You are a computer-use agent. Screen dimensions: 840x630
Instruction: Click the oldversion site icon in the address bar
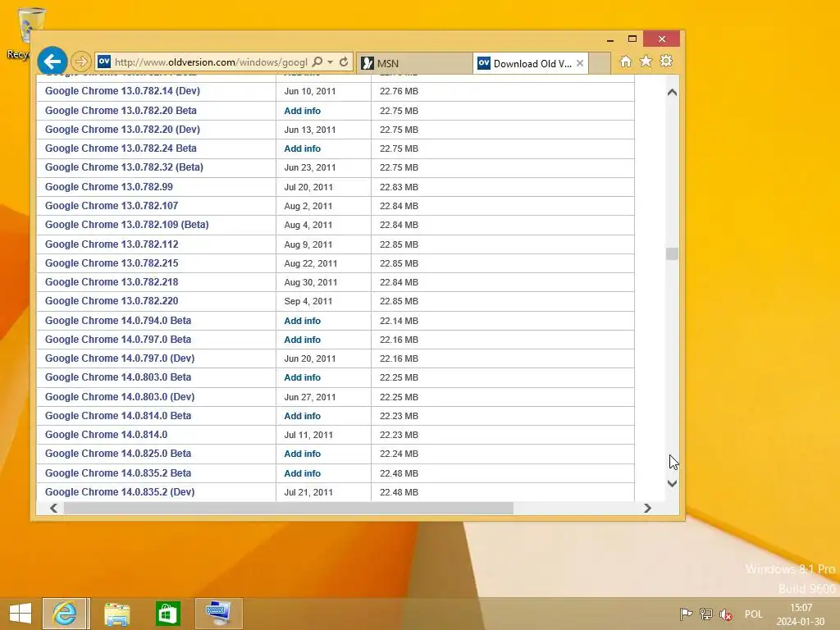click(104, 62)
